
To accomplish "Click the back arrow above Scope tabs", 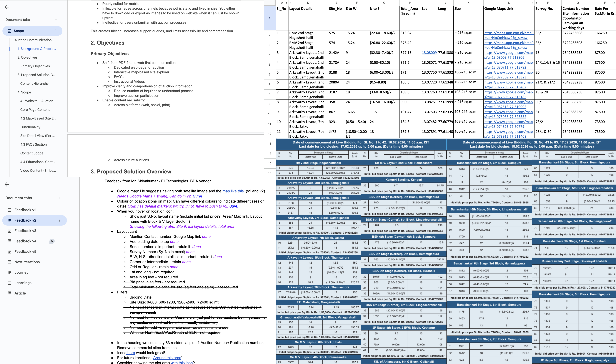I will [x=7, y=7].
